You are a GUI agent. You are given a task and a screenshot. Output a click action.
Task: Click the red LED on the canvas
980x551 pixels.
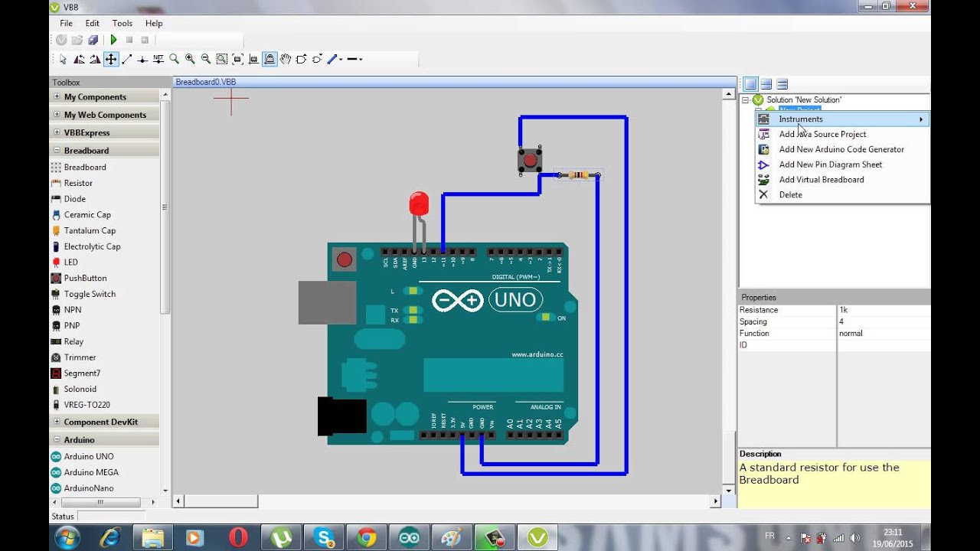coord(419,204)
